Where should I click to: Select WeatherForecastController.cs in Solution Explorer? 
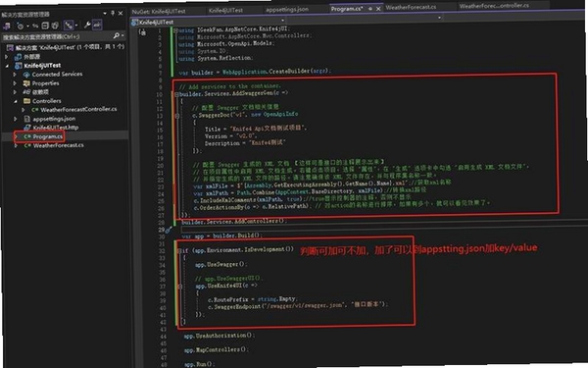78,109
